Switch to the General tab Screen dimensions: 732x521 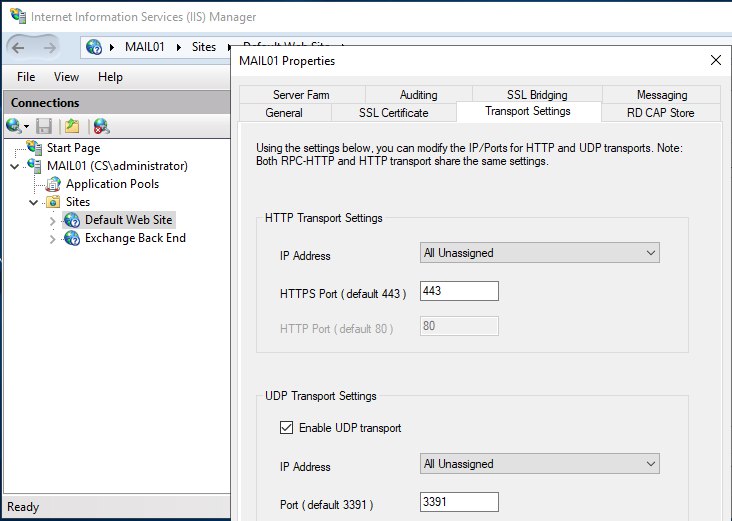coord(284,113)
